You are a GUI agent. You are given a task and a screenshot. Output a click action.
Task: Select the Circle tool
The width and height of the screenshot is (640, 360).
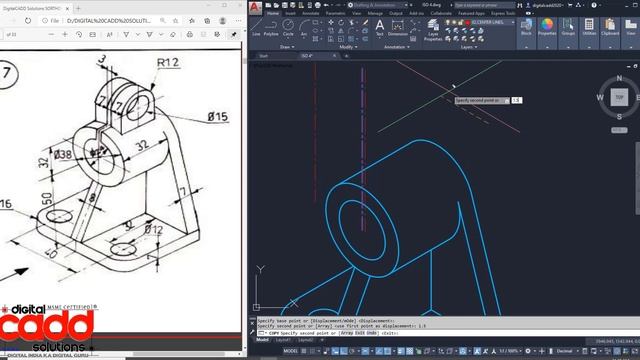pyautogui.click(x=288, y=28)
